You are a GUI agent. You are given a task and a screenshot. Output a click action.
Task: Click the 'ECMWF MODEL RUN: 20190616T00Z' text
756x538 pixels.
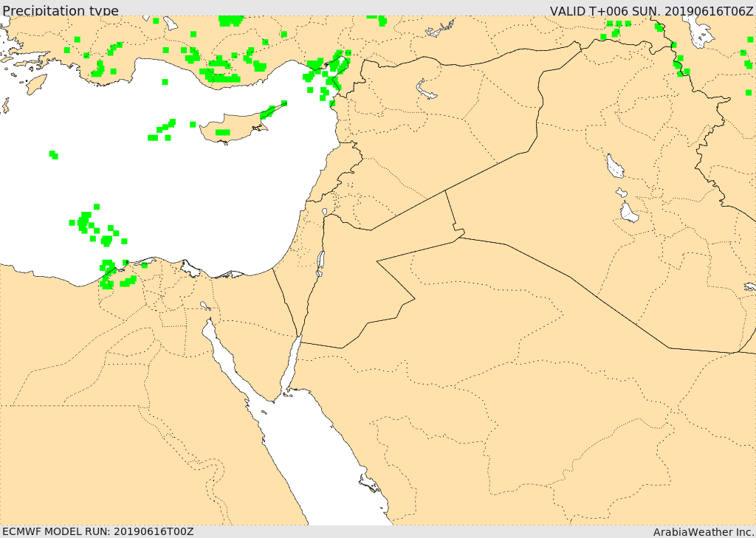99,531
